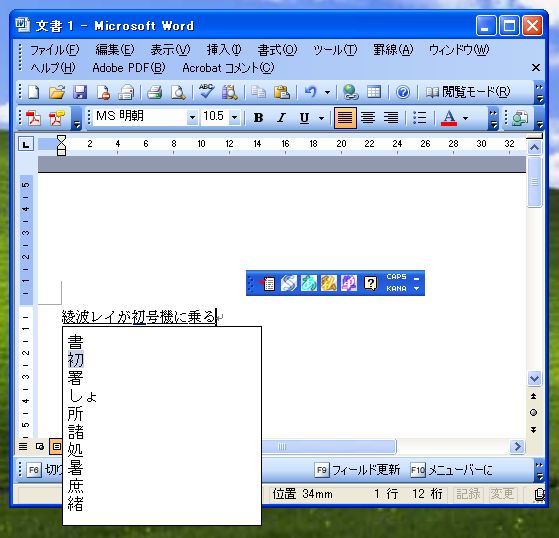Viewport: 559px width, 538px height.
Task: Expand the MS 明朝 font dropdown
Action: tap(192, 117)
